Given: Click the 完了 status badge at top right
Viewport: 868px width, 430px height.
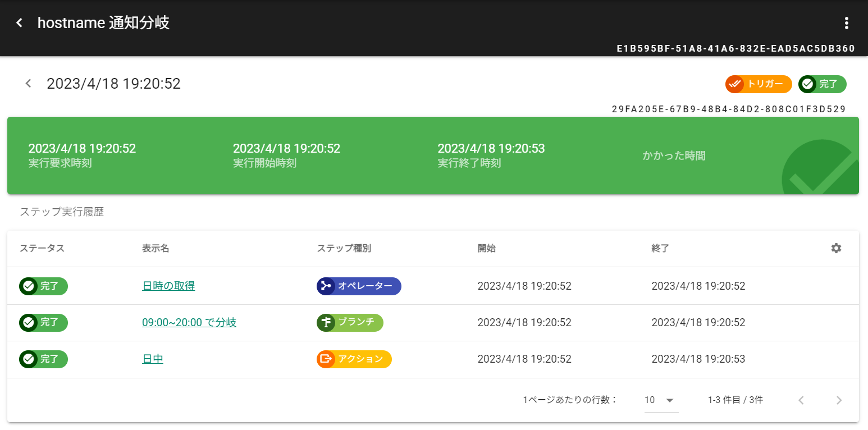Looking at the screenshot, I should (x=822, y=84).
